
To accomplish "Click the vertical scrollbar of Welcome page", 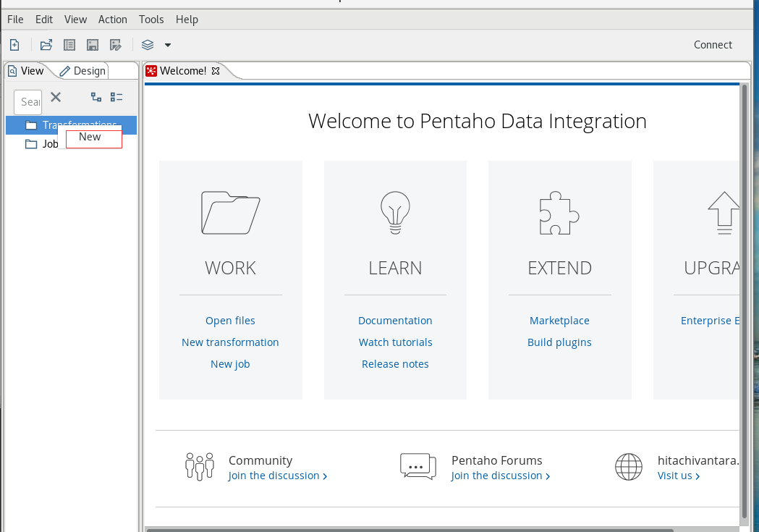I will point(745,300).
